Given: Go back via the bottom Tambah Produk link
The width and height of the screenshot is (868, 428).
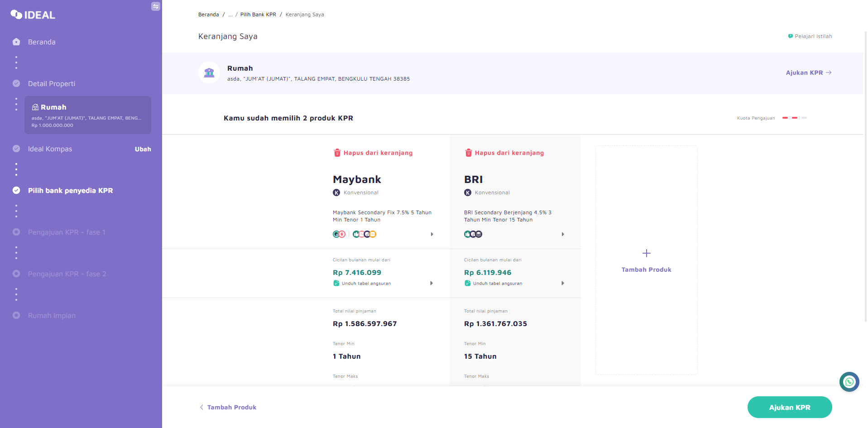Looking at the screenshot, I should pos(228,407).
